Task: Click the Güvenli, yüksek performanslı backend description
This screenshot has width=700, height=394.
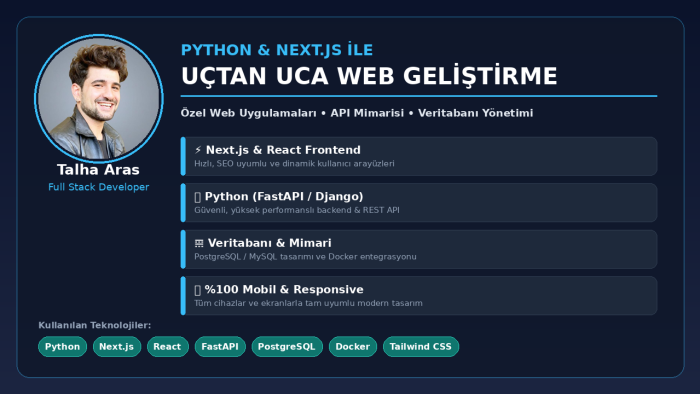Action: click(x=297, y=210)
